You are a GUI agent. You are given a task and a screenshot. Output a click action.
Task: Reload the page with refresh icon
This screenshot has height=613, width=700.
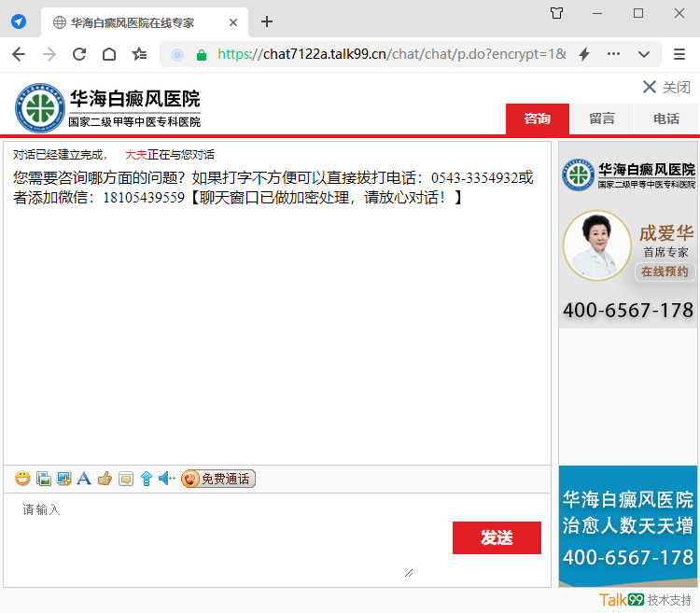coord(79,54)
